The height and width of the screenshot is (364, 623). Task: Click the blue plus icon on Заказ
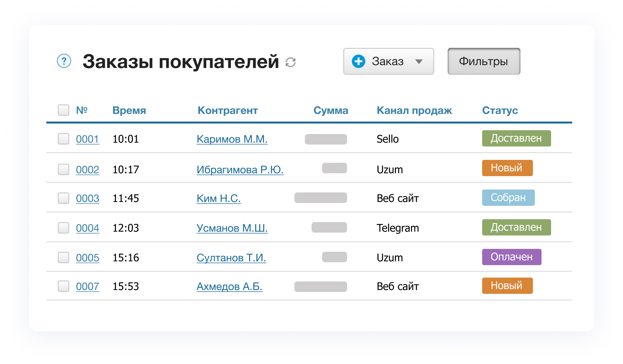[x=358, y=61]
